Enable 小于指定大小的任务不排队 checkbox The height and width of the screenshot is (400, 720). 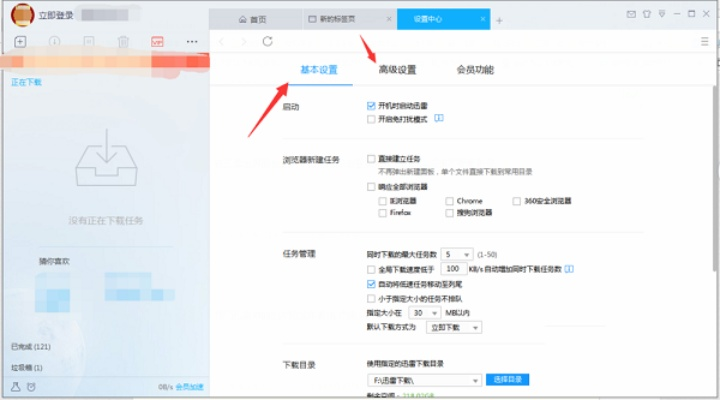point(371,299)
